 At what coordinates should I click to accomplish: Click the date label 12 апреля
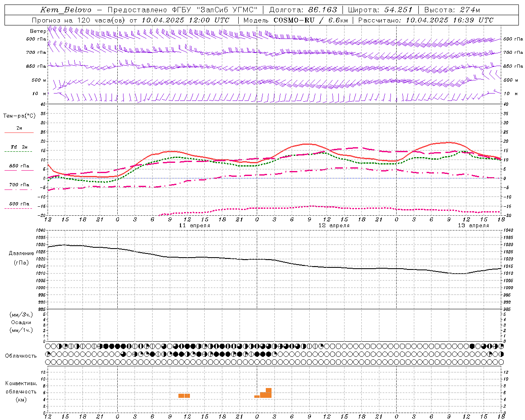click(x=334, y=226)
